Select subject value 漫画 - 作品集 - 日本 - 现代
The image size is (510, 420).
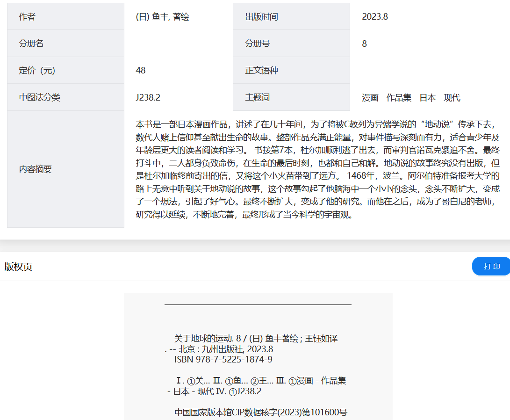point(411,98)
